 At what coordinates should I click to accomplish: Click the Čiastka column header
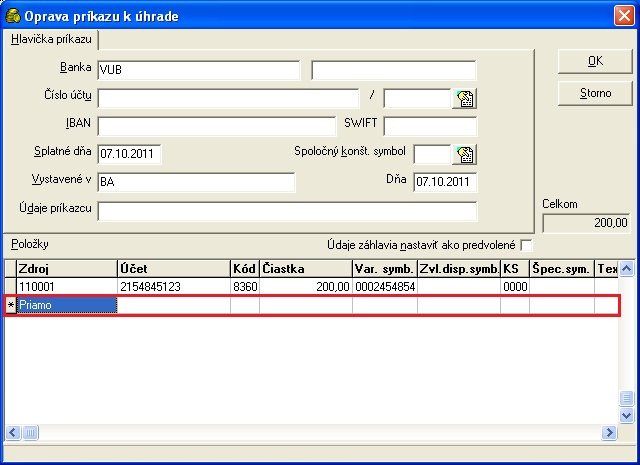coord(305,269)
